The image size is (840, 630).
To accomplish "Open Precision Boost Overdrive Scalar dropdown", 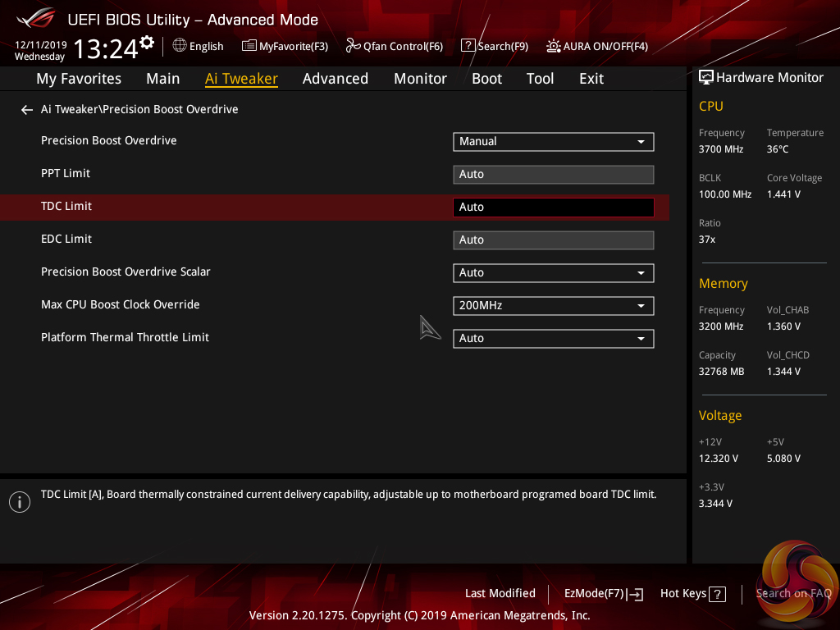I will 553,273.
